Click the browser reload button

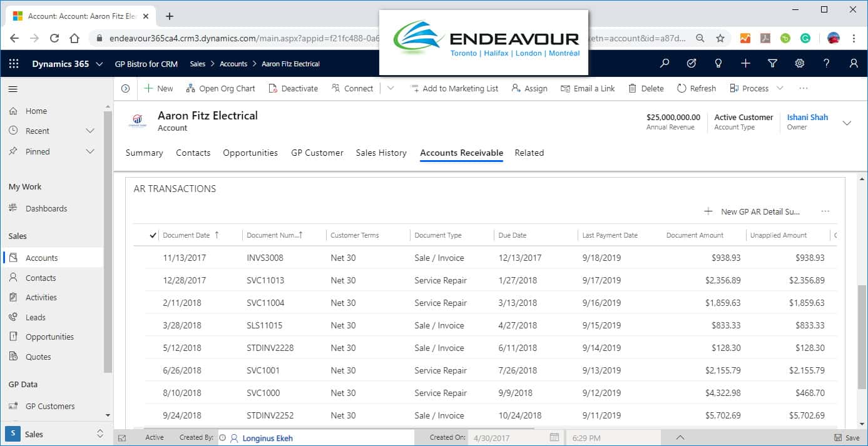pyautogui.click(x=54, y=38)
